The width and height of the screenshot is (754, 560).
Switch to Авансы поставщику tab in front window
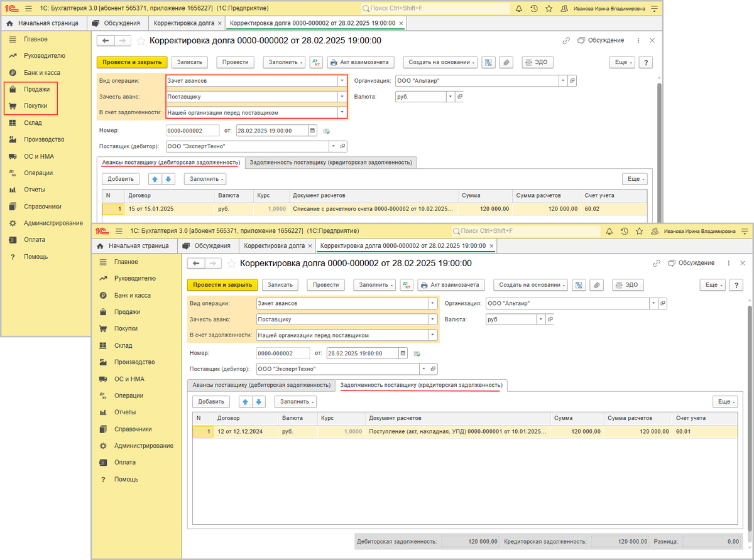pos(261,384)
